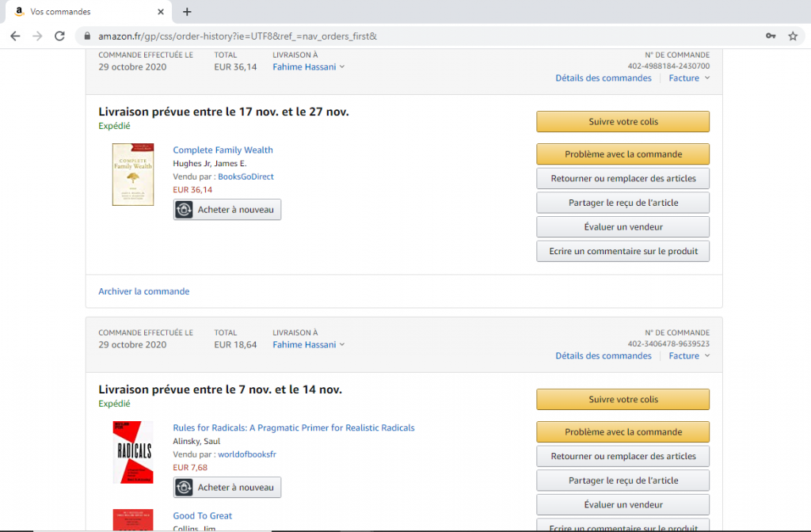This screenshot has height=532, width=811.
Task: Click the Rules for Radicals cover image
Action: pyautogui.click(x=133, y=452)
